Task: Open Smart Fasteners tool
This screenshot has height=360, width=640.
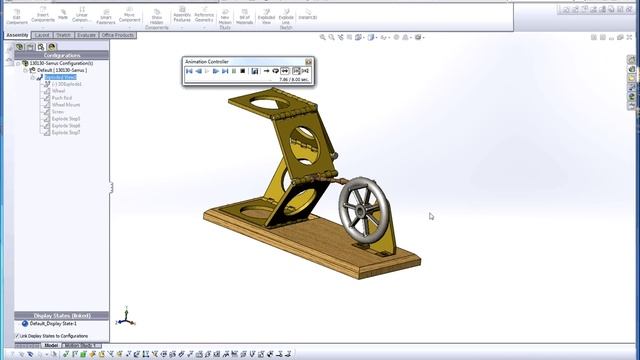Action: pos(106,16)
